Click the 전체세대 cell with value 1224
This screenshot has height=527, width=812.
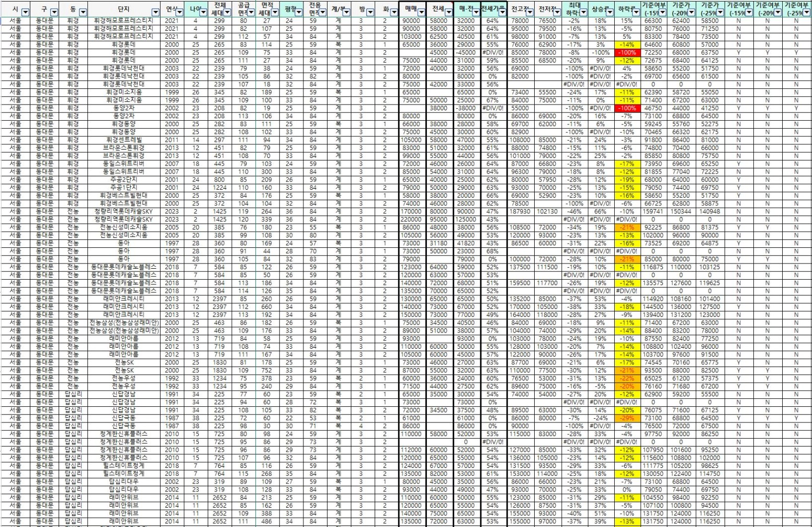point(220,188)
